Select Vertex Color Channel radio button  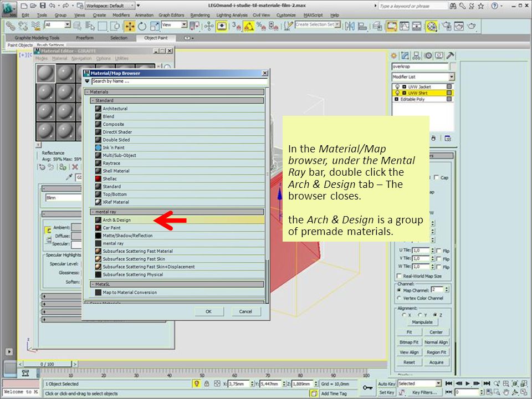(400, 298)
